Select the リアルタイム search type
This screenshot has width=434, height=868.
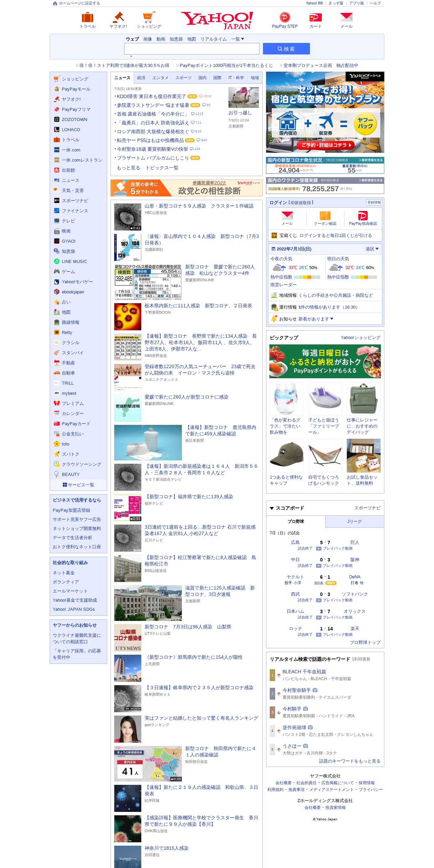click(214, 39)
